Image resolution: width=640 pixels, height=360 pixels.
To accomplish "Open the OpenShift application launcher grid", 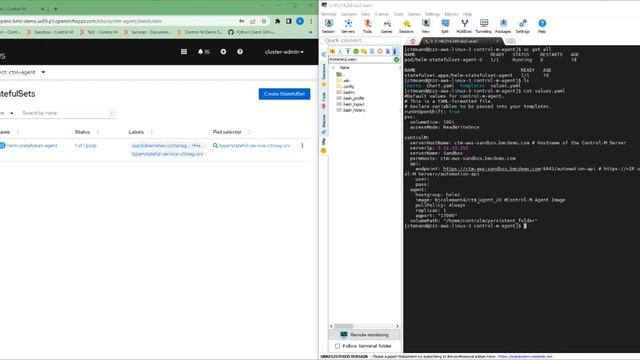I will point(184,52).
